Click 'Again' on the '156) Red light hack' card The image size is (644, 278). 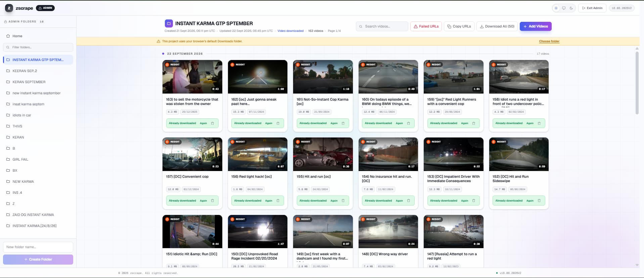(269, 201)
